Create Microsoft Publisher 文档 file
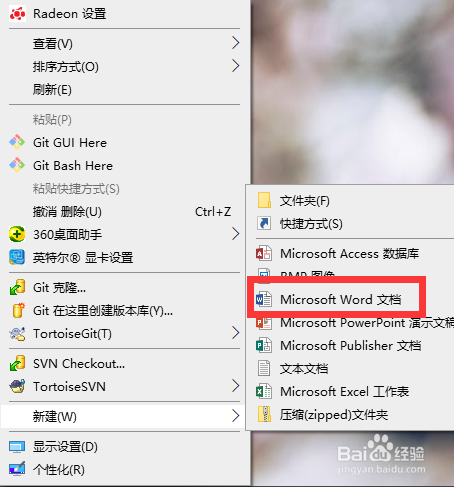 click(x=350, y=346)
